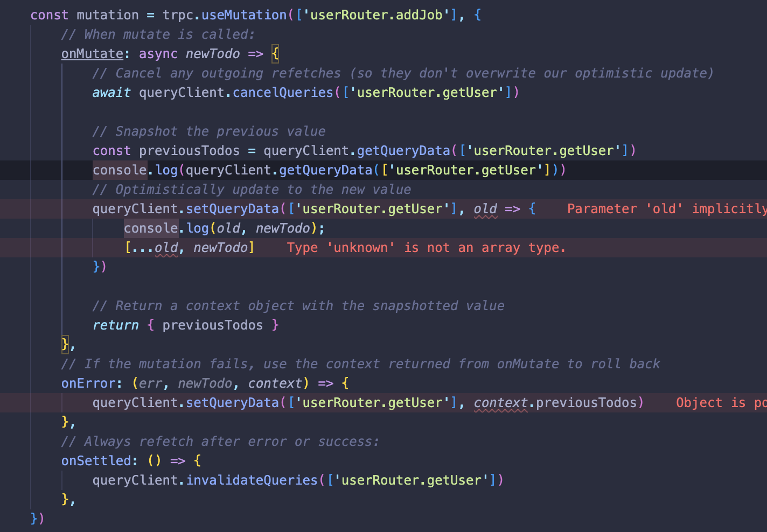Click the highlighted console.log(queryClient.getQueryData) line
The height and width of the screenshot is (532, 767).
329,170
